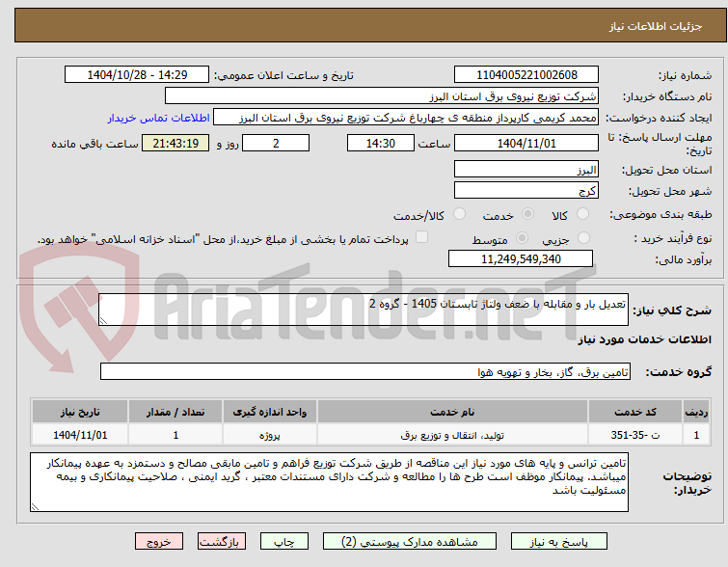Viewport: 728px width, 567px height.
Task: Click the buyer notes text area
Action: tap(329, 482)
